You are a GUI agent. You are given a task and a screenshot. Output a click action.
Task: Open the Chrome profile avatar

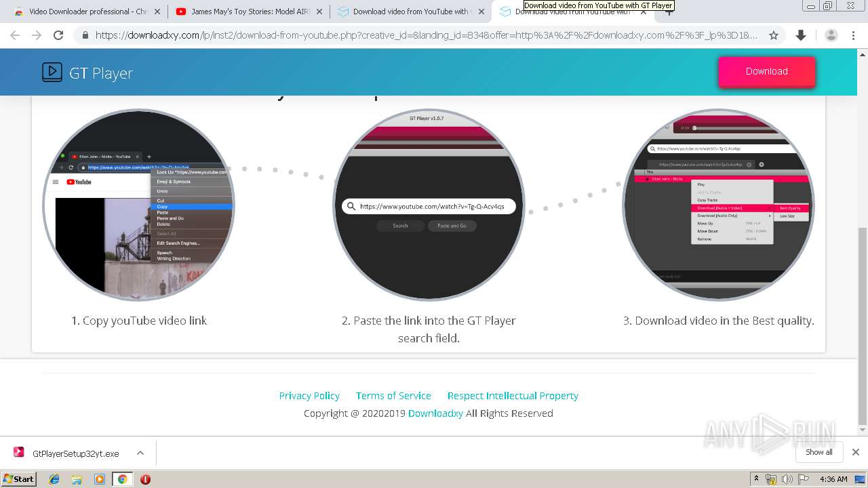[831, 35]
